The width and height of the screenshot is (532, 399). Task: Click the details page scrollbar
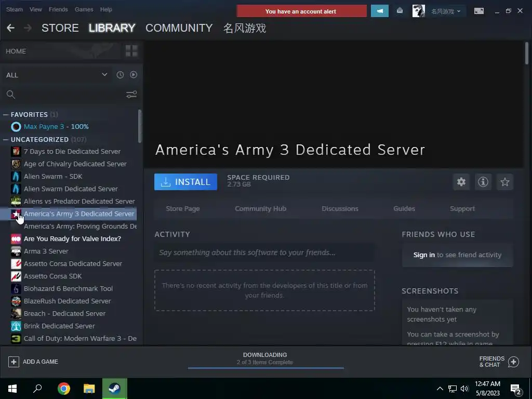click(527, 53)
